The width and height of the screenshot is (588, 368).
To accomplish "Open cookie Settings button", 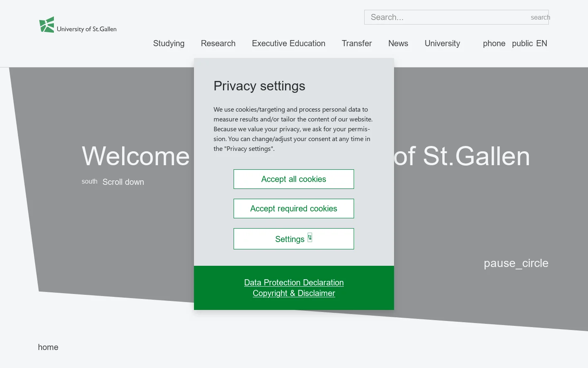I will [294, 239].
